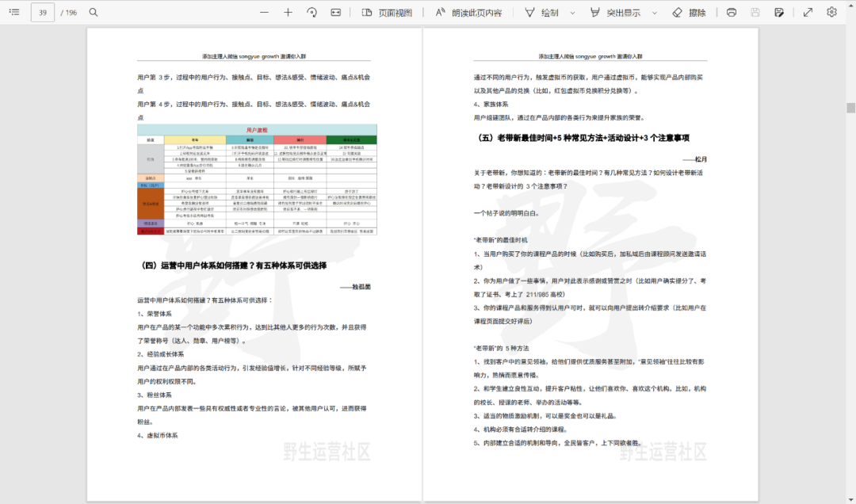Expand the 绘制 draw options dropdown
856x504 pixels.
[573, 13]
